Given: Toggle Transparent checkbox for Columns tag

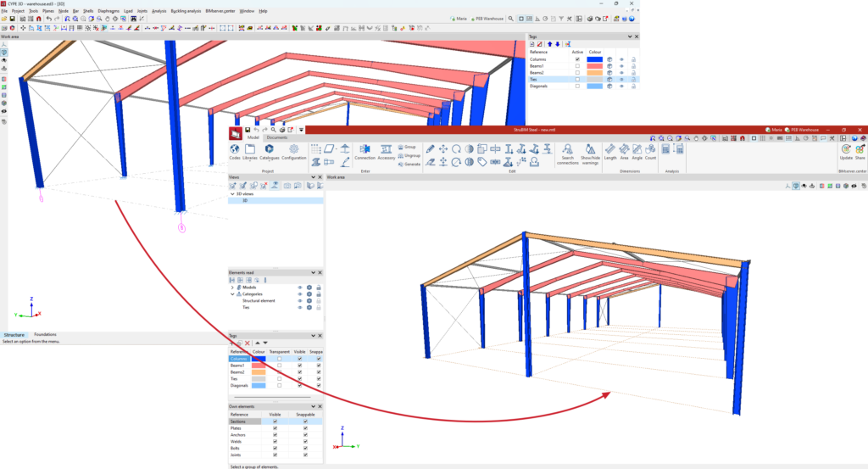Looking at the screenshot, I should tap(279, 359).
